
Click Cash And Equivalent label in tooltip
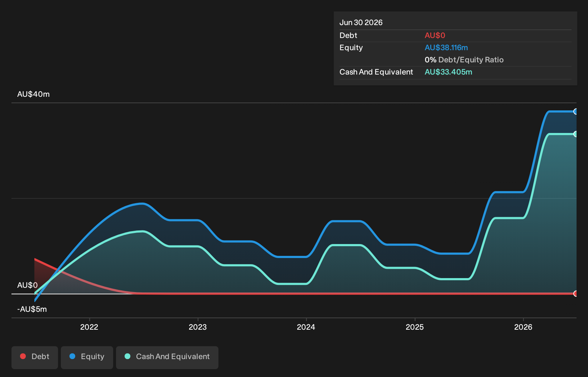pos(376,72)
